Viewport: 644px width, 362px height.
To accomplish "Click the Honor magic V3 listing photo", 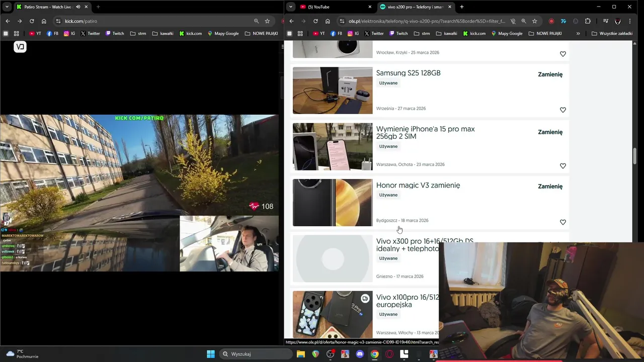I will click(333, 203).
